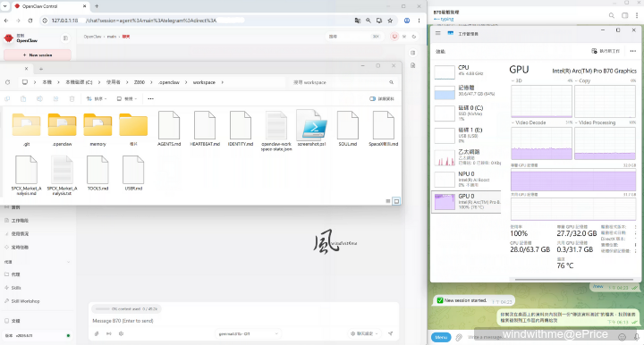Click run new task button in Task Manager
This screenshot has width=644, height=345.
click(x=606, y=51)
